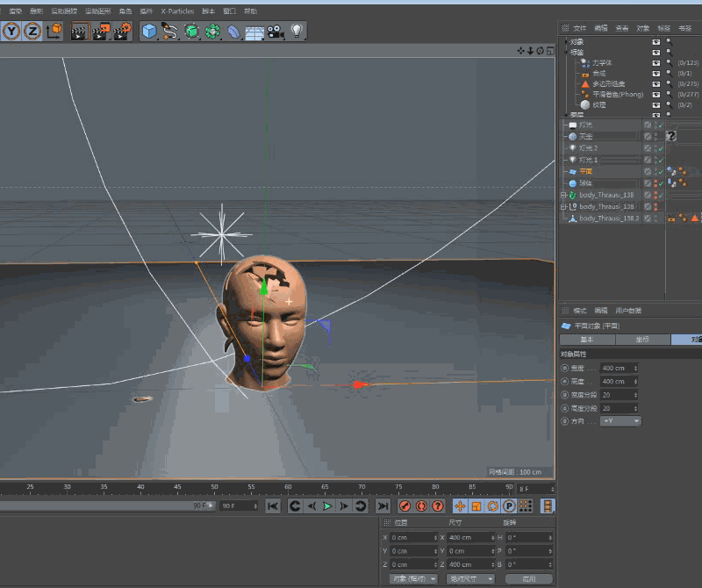Add a floor environment object
The height and width of the screenshot is (588, 702).
pos(254,32)
